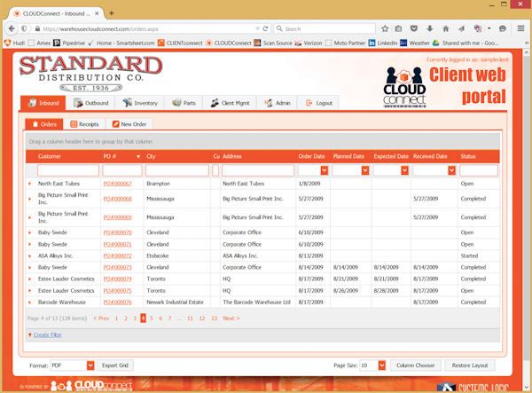The width and height of the screenshot is (532, 393).
Task: Click the Customer filter input field
Action: [x=68, y=170]
